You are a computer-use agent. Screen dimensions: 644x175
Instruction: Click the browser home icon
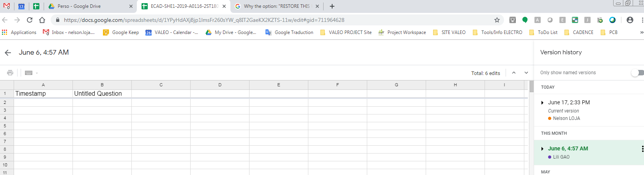[42, 20]
